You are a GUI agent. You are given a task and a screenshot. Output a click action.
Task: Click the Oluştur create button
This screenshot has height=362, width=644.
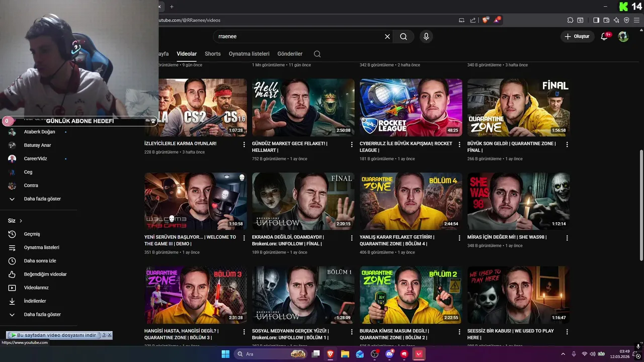(x=578, y=36)
